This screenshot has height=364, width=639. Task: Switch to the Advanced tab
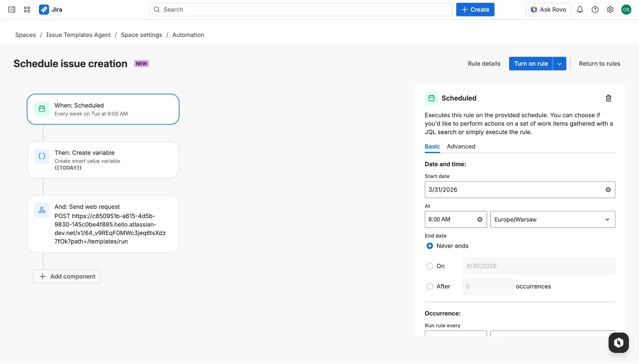tap(461, 146)
